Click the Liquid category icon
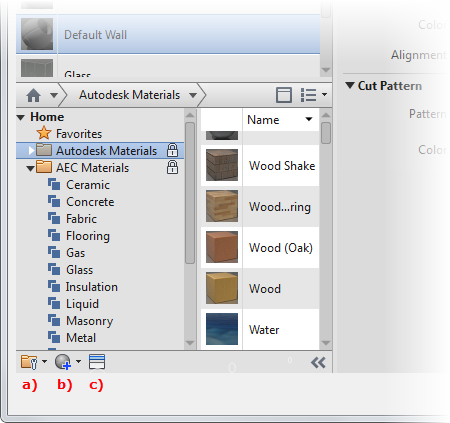The width and height of the screenshot is (450, 423). [54, 303]
